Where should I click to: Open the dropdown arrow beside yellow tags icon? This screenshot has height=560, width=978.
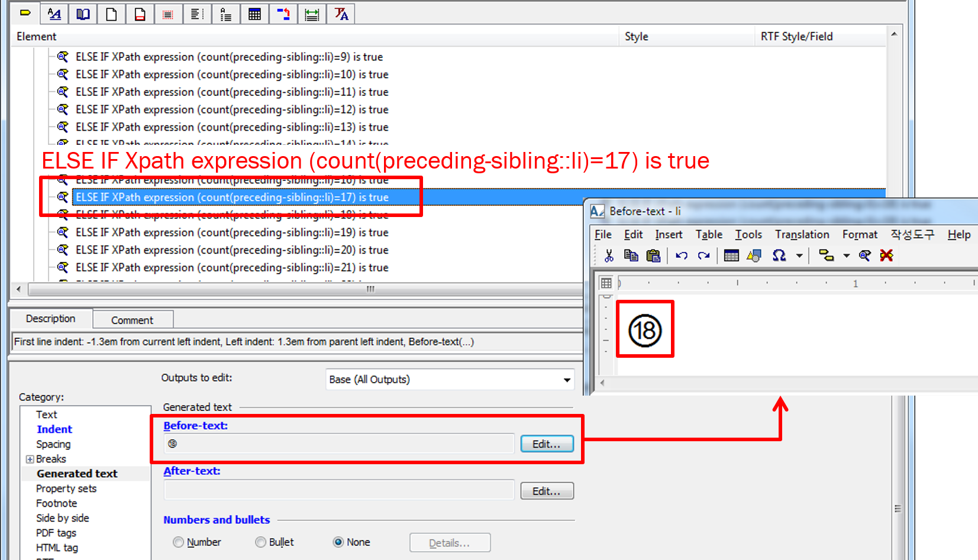[x=847, y=256]
